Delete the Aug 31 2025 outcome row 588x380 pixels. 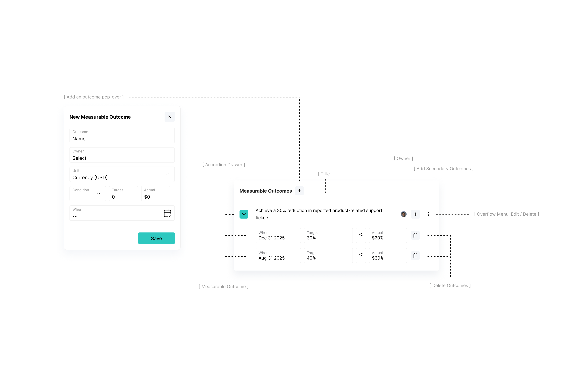point(415,256)
